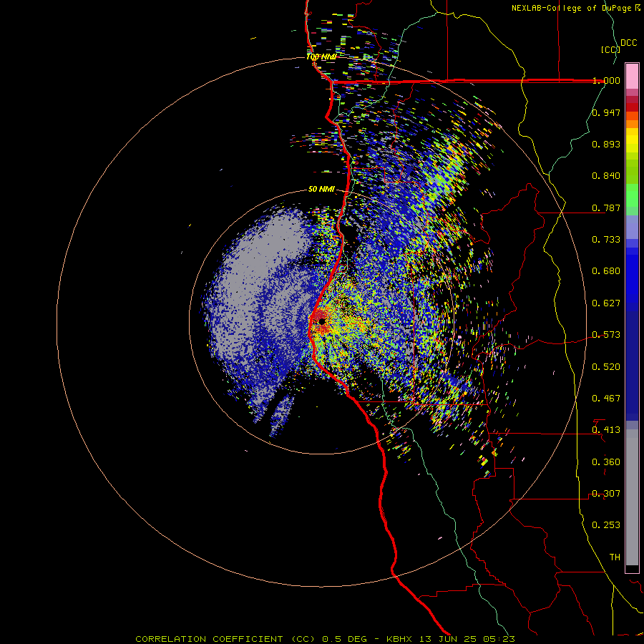Select the 0.467 legend value
This screenshot has width=644, height=644.
[606, 399]
